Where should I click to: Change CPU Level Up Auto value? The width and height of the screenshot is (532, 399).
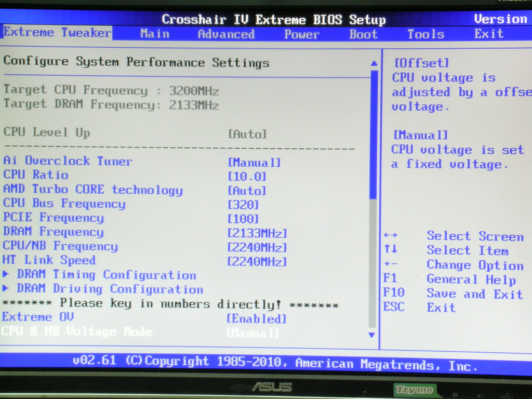[x=247, y=134]
